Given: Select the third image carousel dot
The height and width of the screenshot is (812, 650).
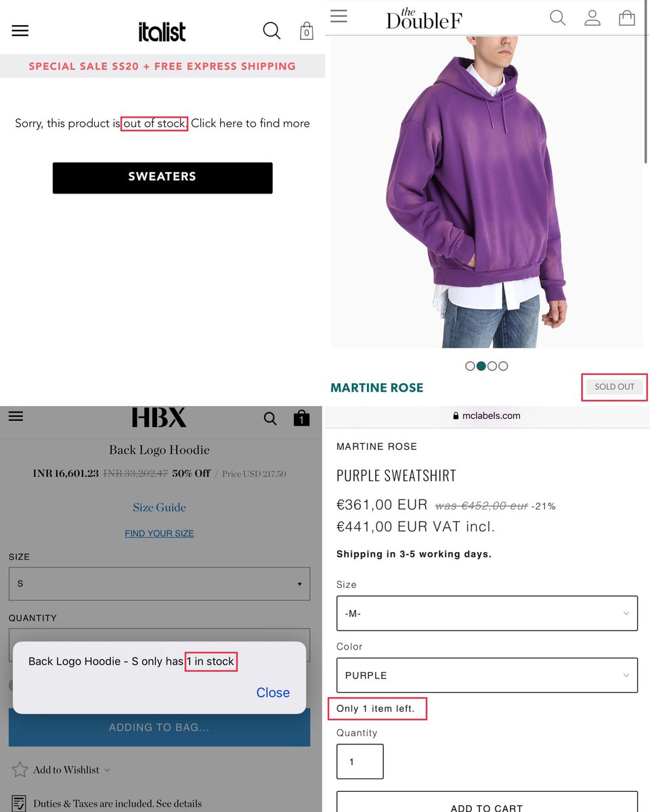Looking at the screenshot, I should click(x=492, y=366).
